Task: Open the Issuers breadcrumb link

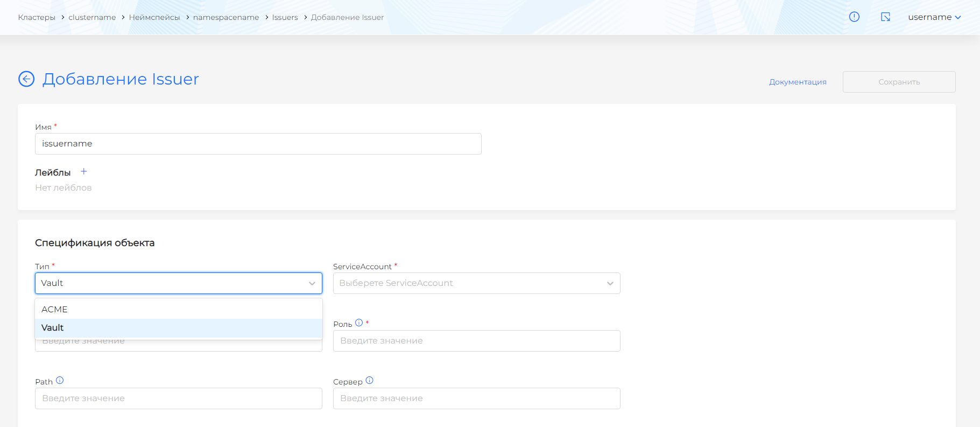Action: 285,17
